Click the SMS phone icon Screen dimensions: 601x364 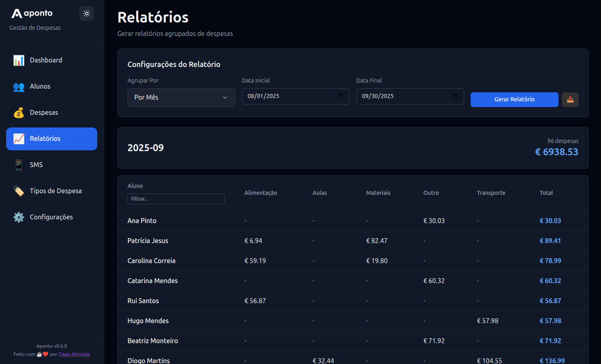point(19,165)
